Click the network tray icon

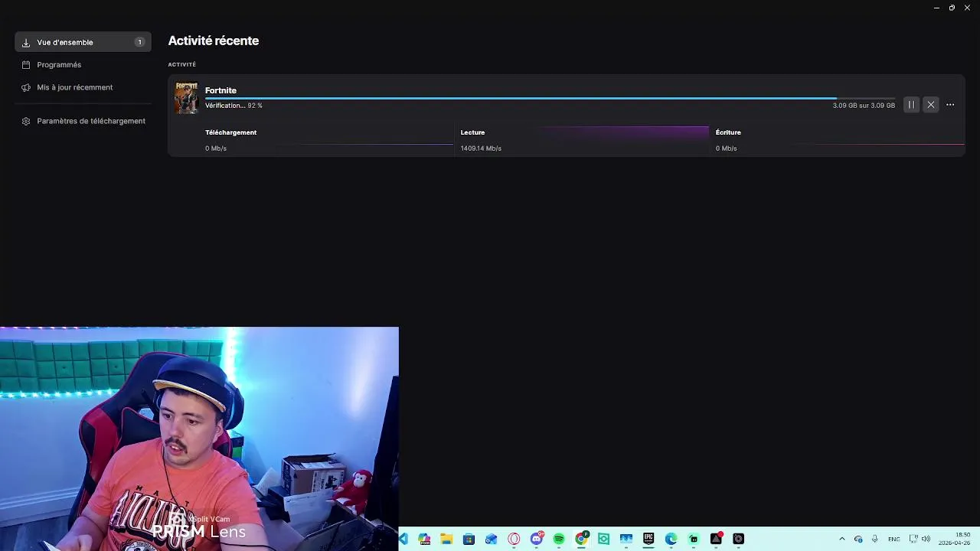pos(913,539)
